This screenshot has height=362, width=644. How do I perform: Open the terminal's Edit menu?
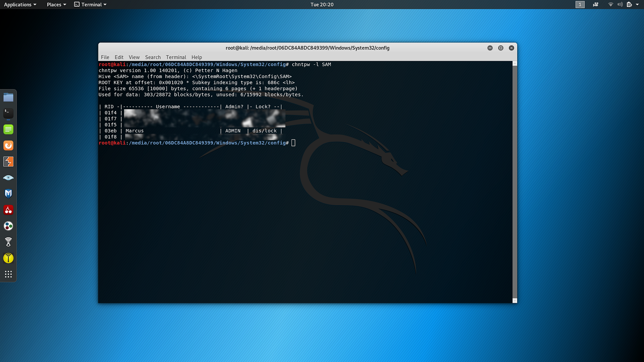pos(119,57)
